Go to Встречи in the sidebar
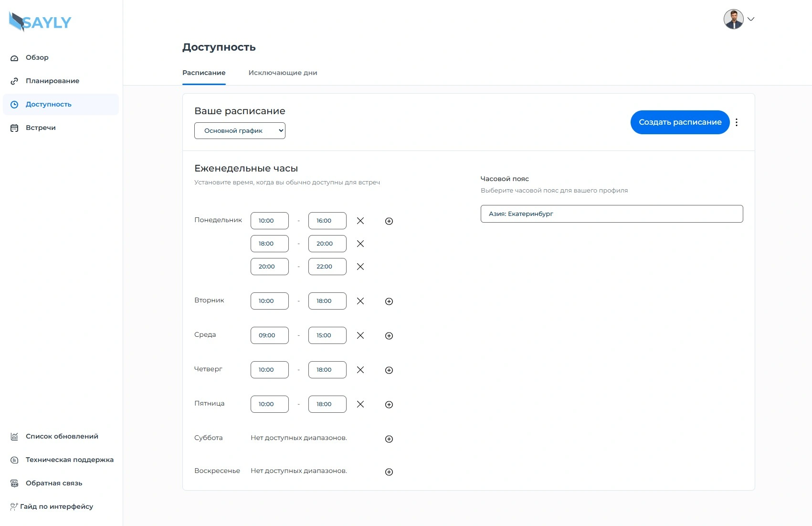 41,128
